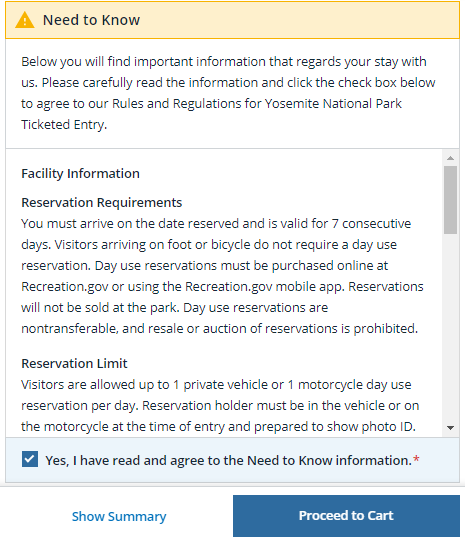Click the scrollbar up arrow
This screenshot has width=465, height=540.
tap(450, 158)
